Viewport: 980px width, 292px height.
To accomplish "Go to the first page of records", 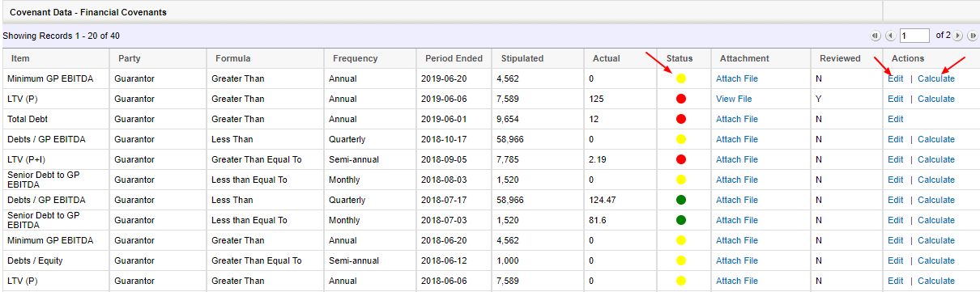I will 875,36.
